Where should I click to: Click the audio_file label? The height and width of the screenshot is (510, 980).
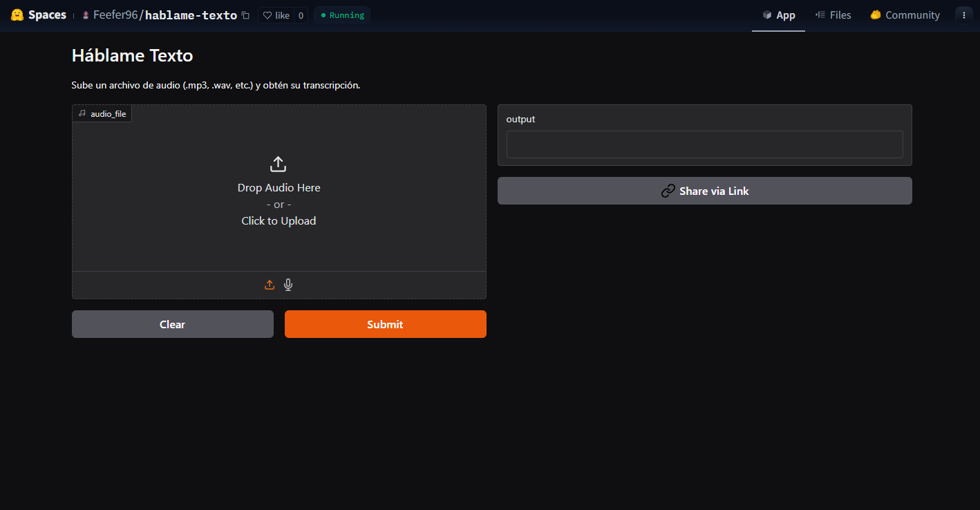[102, 113]
